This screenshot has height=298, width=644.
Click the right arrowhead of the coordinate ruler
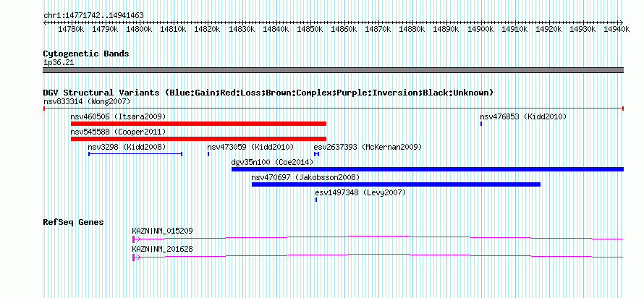pos(621,22)
